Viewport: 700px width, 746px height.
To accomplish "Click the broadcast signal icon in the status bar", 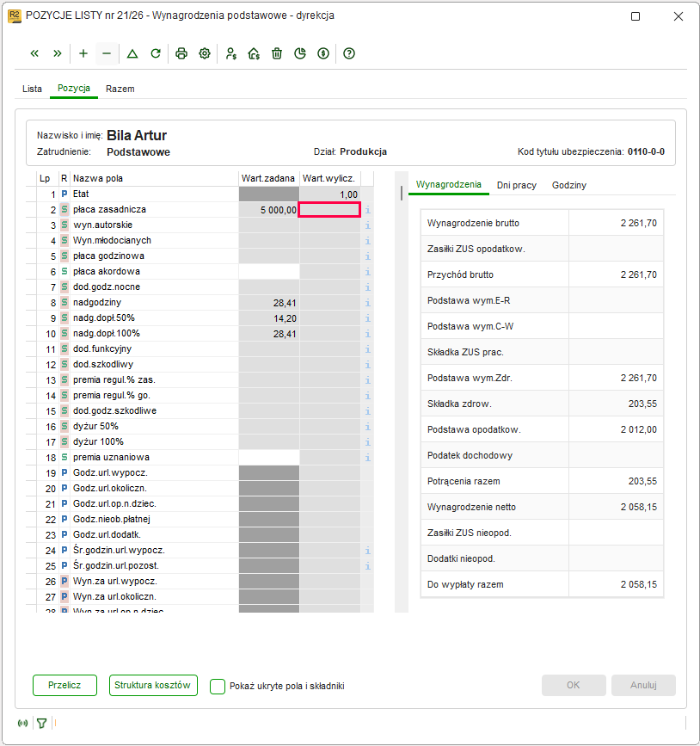I will tap(22, 723).
